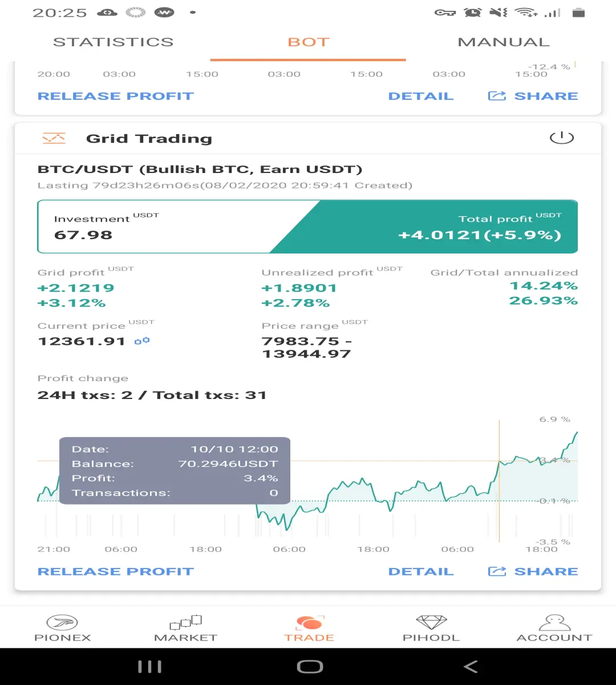This screenshot has width=616, height=685.
Task: Open the PIONEX home icon
Action: 62,622
